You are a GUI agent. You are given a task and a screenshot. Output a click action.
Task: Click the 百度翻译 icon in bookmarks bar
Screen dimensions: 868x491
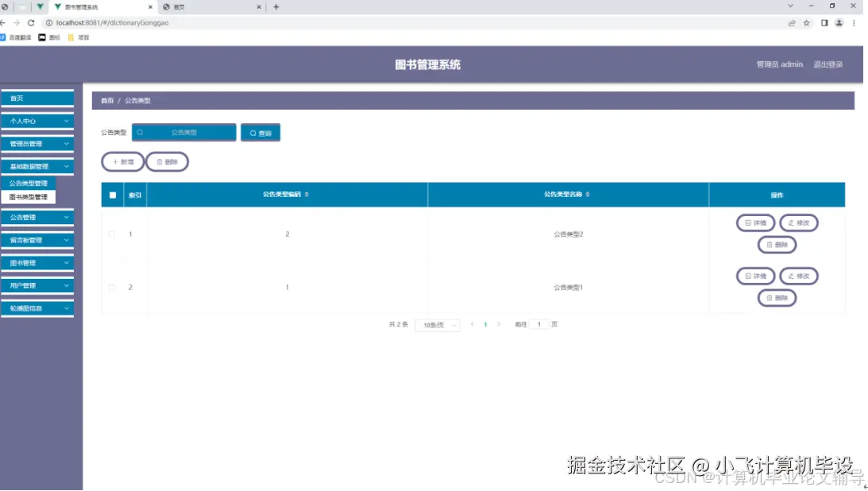coord(6,37)
